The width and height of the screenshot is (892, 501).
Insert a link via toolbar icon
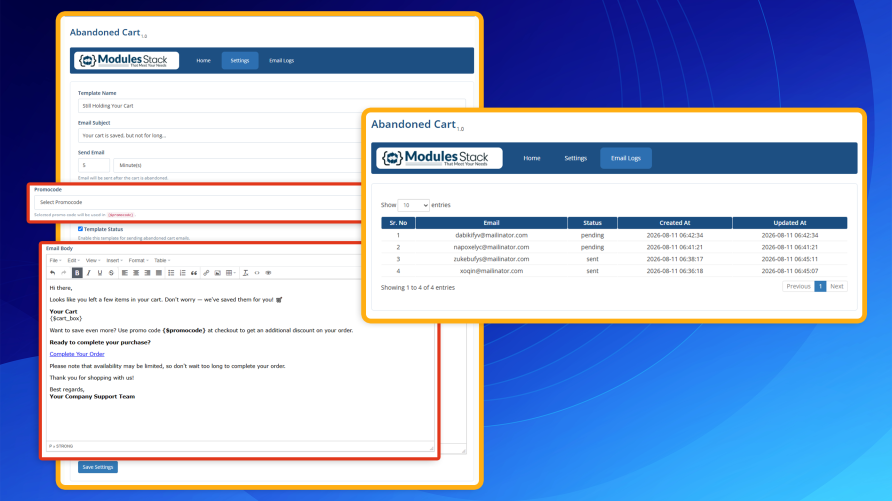pyautogui.click(x=206, y=273)
